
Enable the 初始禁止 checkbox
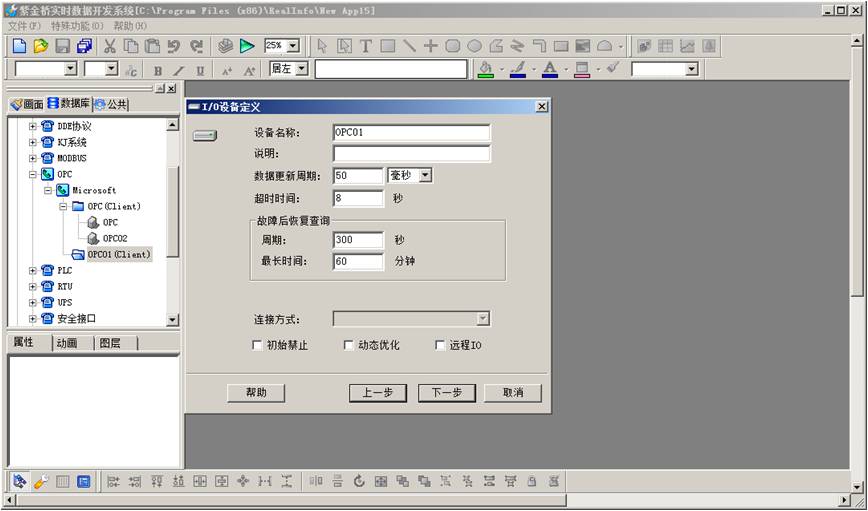pyautogui.click(x=258, y=346)
